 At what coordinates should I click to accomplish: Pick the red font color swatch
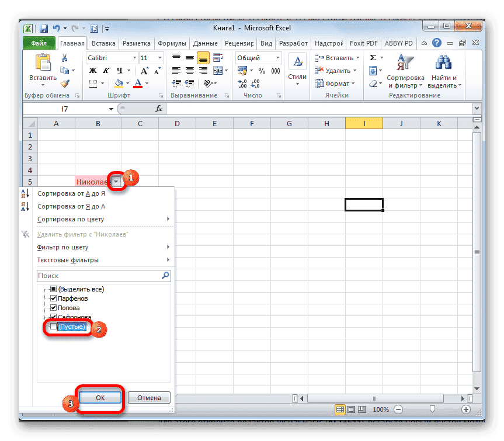pyautogui.click(x=138, y=84)
